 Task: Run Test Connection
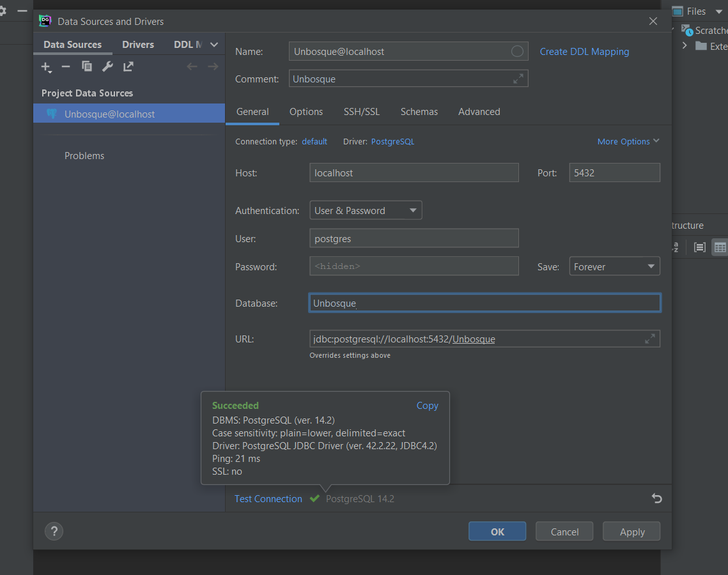click(268, 498)
